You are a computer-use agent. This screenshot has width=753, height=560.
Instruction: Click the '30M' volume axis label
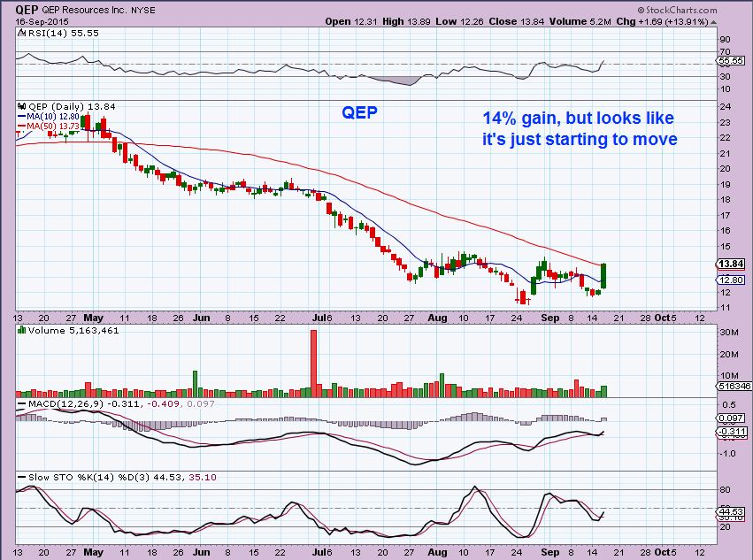click(728, 333)
